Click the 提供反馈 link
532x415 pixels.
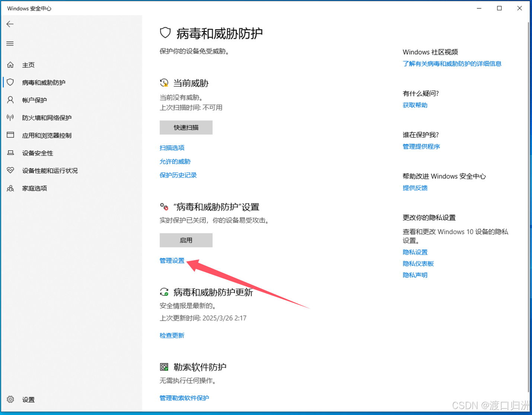click(415, 188)
